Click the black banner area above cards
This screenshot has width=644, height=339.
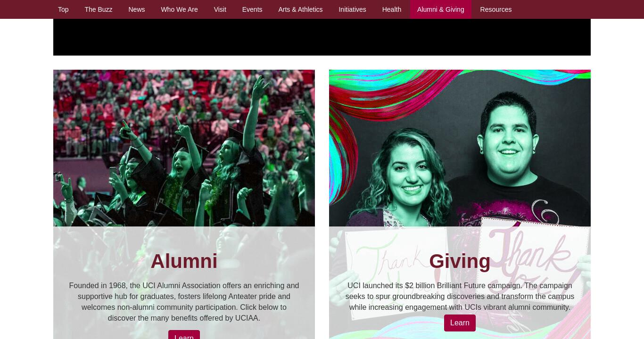tap(322, 37)
